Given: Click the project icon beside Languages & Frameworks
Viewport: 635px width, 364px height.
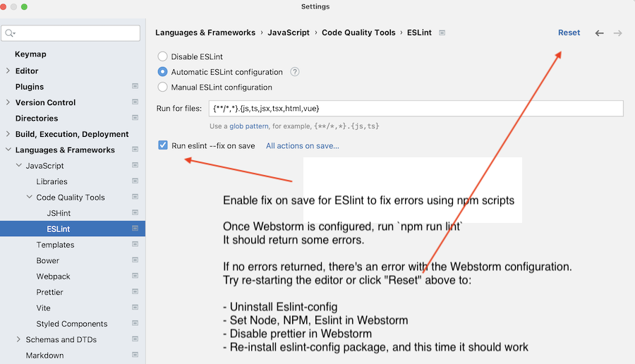Looking at the screenshot, I should pyautogui.click(x=135, y=150).
